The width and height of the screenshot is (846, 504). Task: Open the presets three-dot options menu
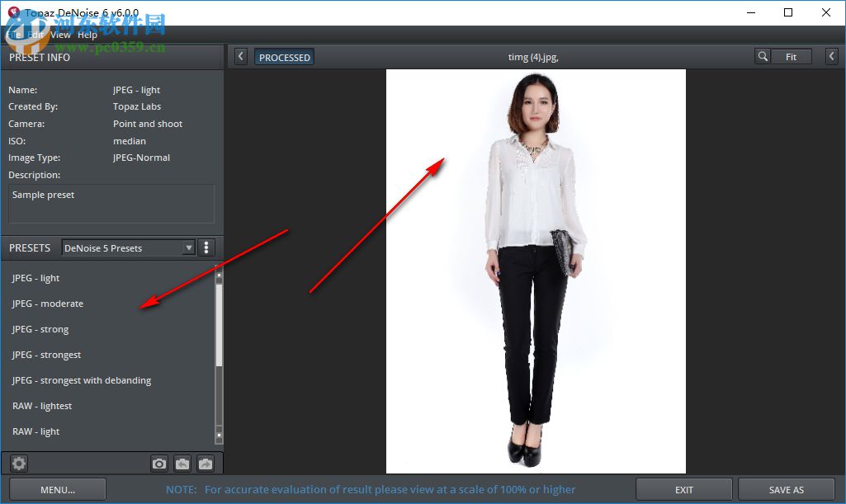206,247
